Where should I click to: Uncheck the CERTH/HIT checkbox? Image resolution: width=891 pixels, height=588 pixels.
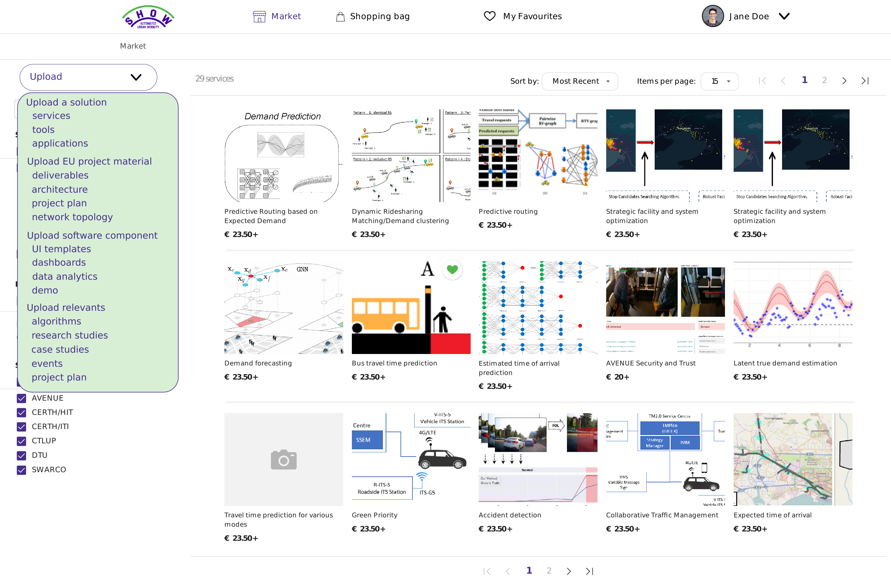coord(21,412)
